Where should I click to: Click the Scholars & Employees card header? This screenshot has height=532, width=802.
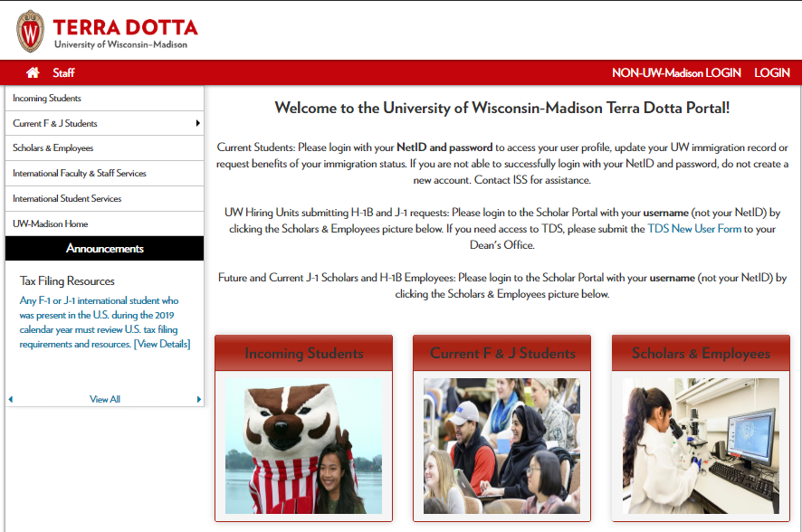701,353
